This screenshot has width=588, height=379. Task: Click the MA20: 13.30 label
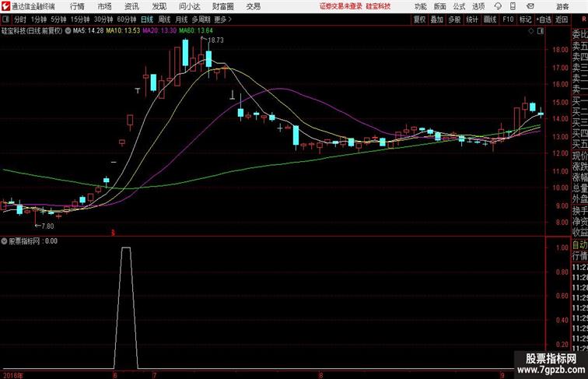(x=159, y=31)
